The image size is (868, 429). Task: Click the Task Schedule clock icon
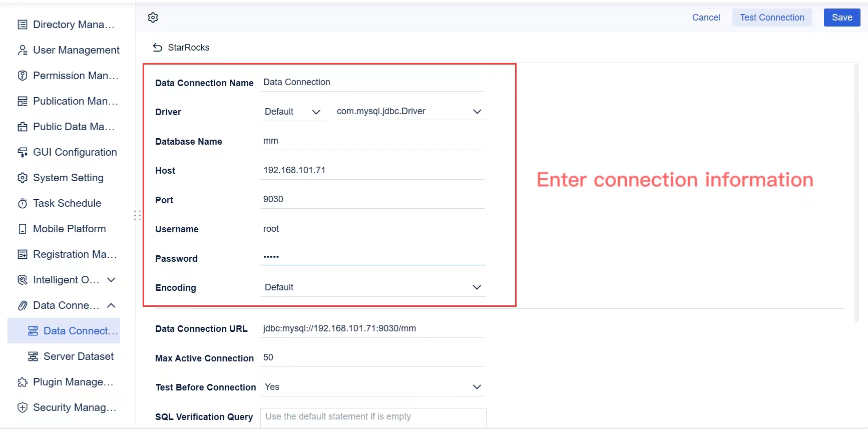(23, 203)
